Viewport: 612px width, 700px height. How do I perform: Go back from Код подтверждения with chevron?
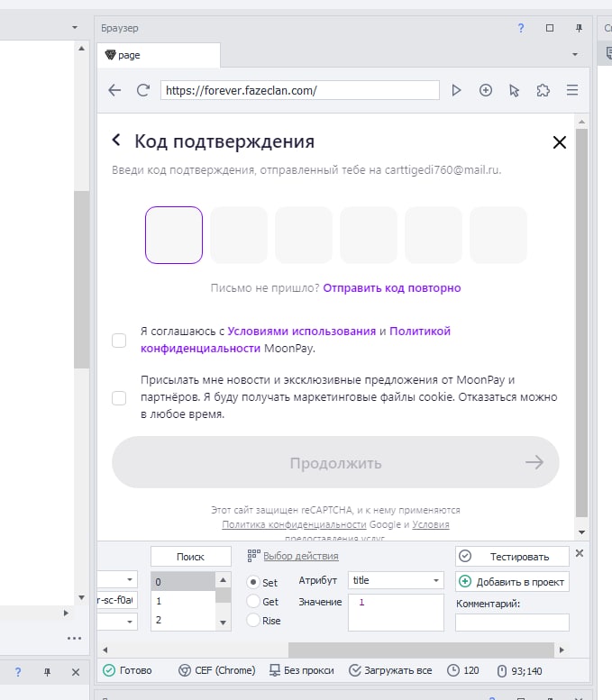point(116,140)
